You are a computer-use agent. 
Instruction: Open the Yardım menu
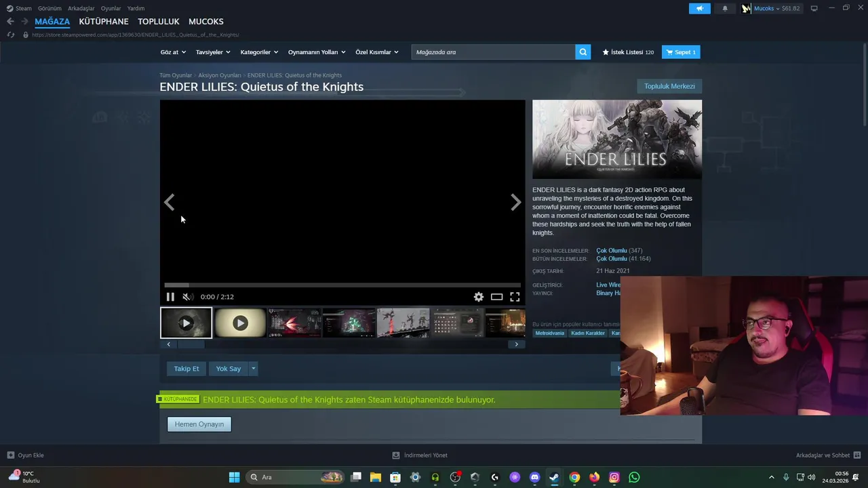coord(136,8)
